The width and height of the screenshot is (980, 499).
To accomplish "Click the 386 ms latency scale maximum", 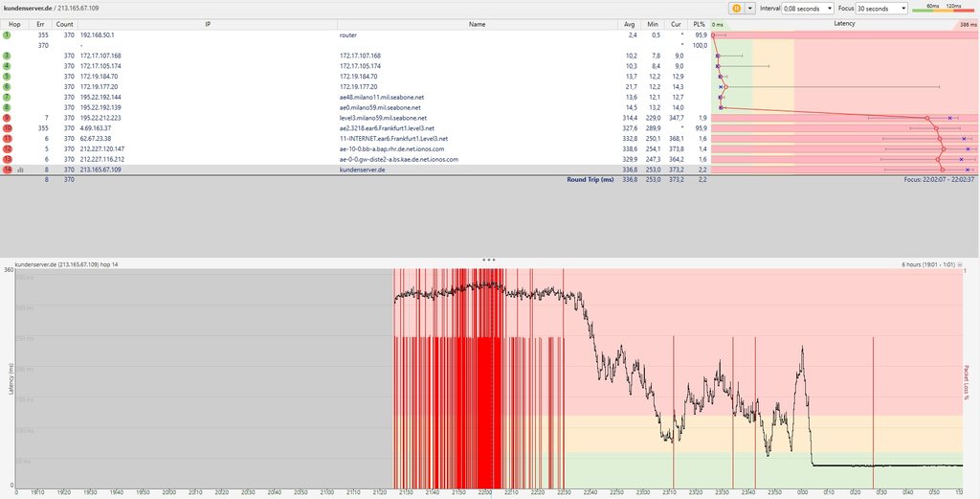I will click(x=968, y=24).
